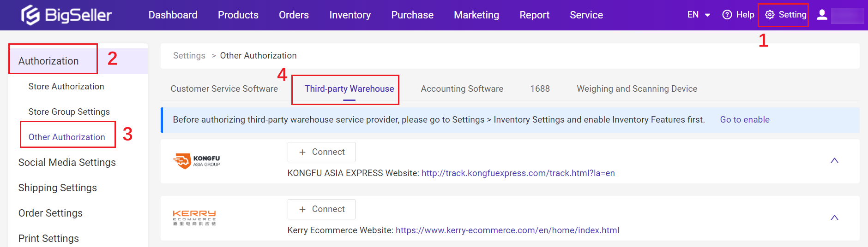Screen dimensions: 868x247
Task: Open Shipping Settings in the sidebar
Action: click(x=57, y=188)
